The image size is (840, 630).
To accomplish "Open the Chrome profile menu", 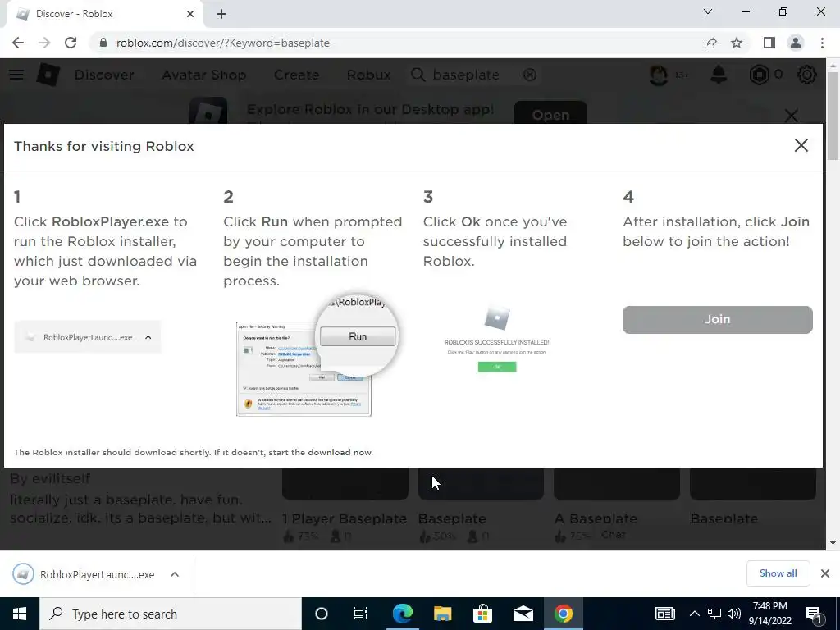I will coord(796,43).
